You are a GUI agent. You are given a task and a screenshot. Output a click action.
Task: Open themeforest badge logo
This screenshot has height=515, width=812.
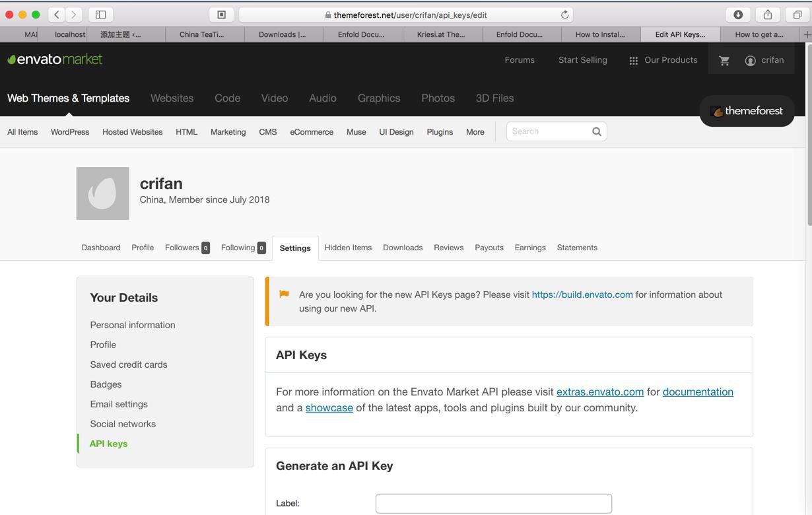[x=747, y=111]
